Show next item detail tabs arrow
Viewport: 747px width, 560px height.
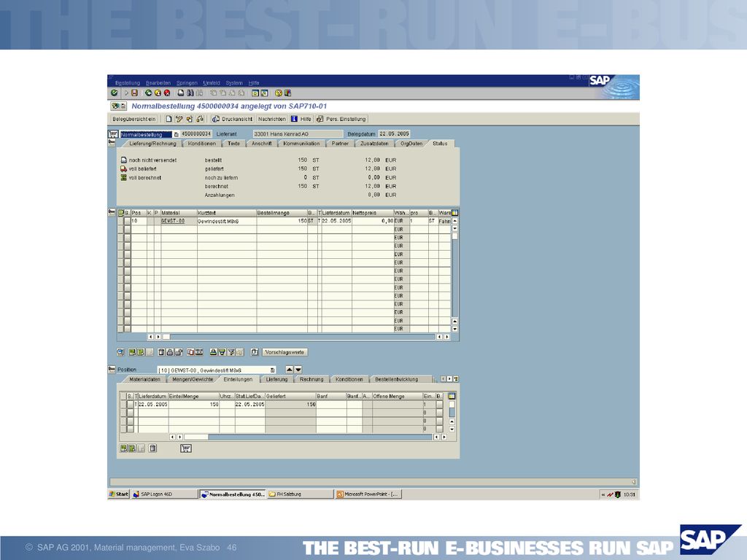pyautogui.click(x=449, y=379)
